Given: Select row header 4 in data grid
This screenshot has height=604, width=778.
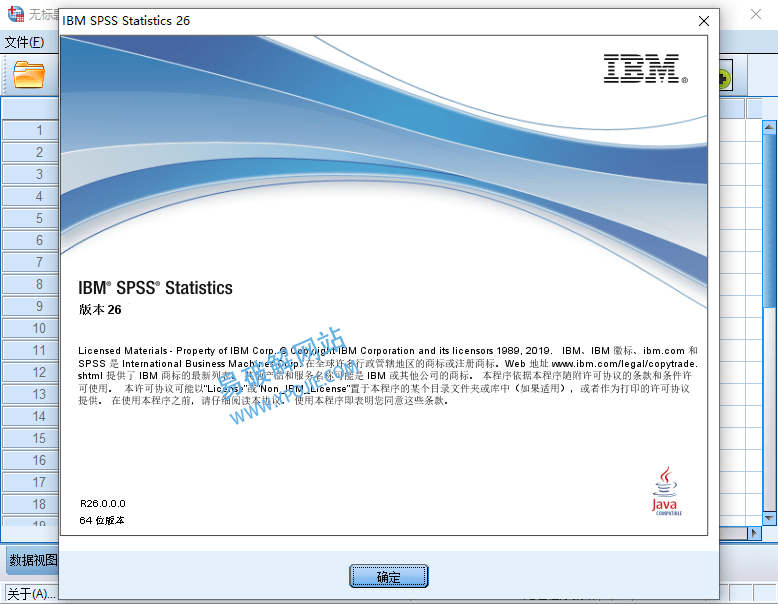Looking at the screenshot, I should [x=31, y=196].
